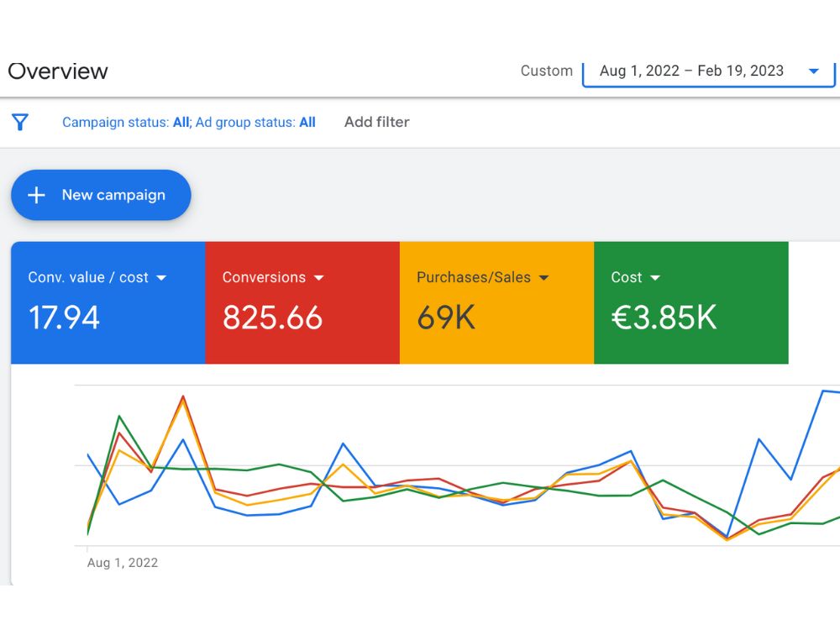Expand the Conv. value / cost metric dropdown
Viewport: 840px width, 630px height.
click(x=161, y=277)
